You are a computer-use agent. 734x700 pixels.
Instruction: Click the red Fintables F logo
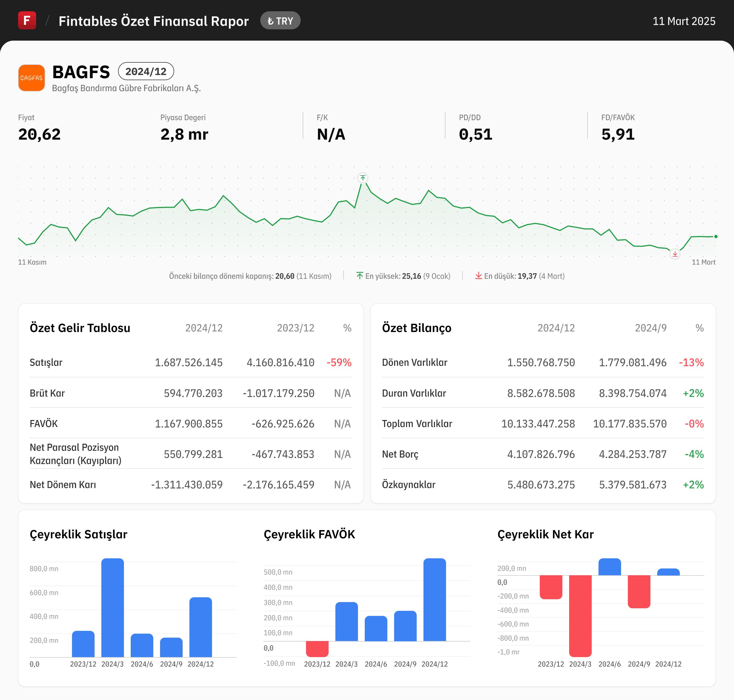click(27, 21)
